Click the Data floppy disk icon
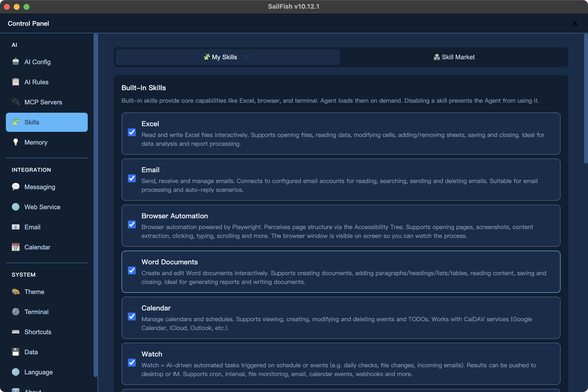 (x=15, y=352)
